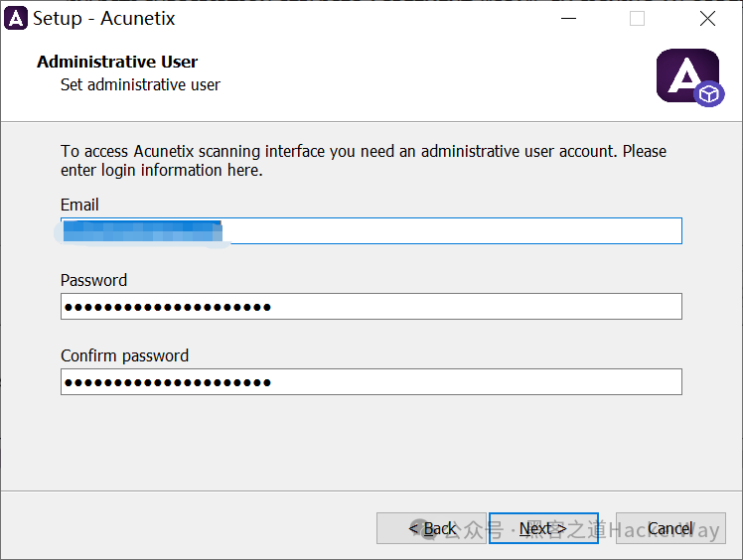Focus the Email input field
743x560 pixels.
click(371, 230)
